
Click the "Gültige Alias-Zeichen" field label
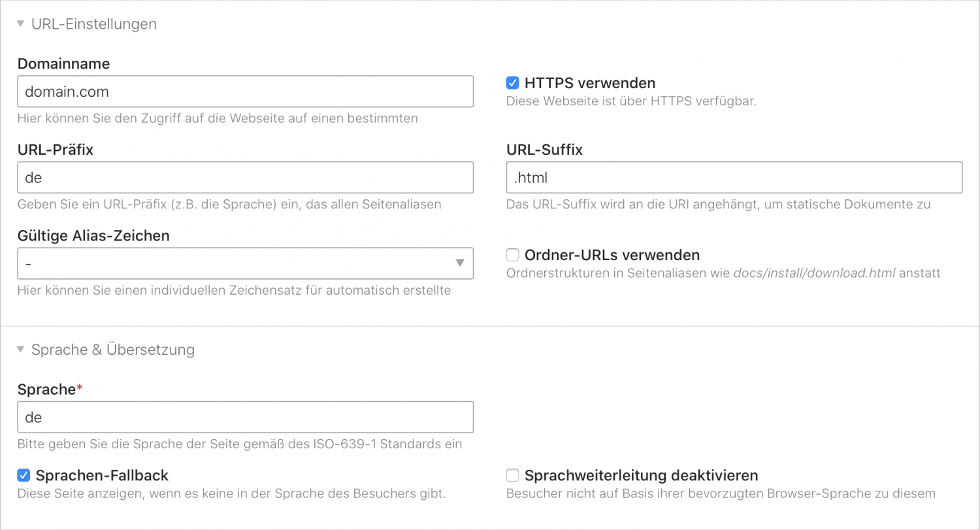point(93,235)
